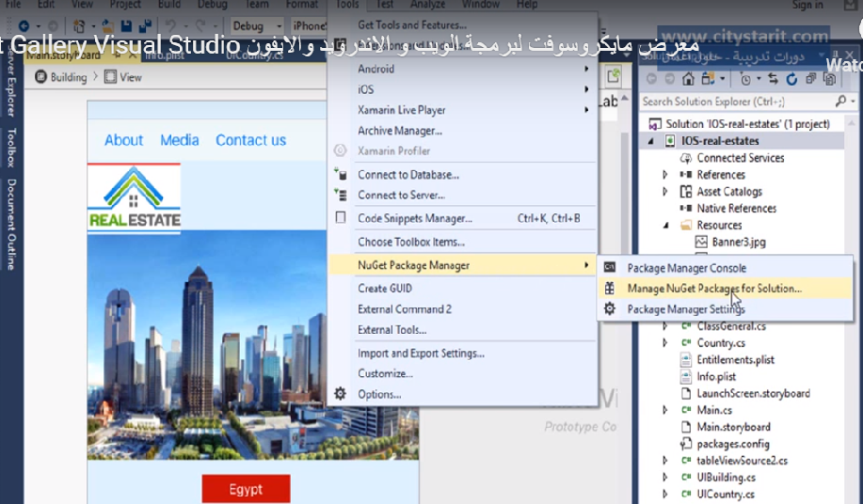The height and width of the screenshot is (504, 863).
Task: Collapse the Resources folder node
Action: (666, 226)
